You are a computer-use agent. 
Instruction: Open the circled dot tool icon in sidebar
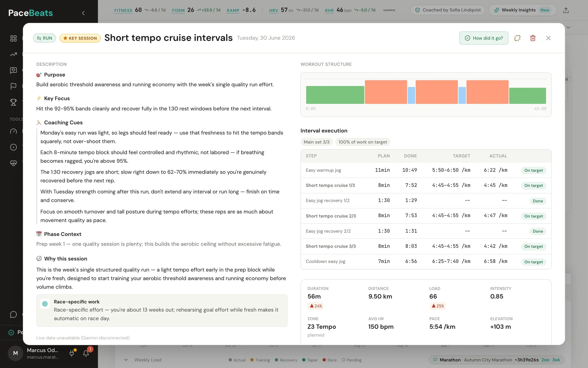13,147
